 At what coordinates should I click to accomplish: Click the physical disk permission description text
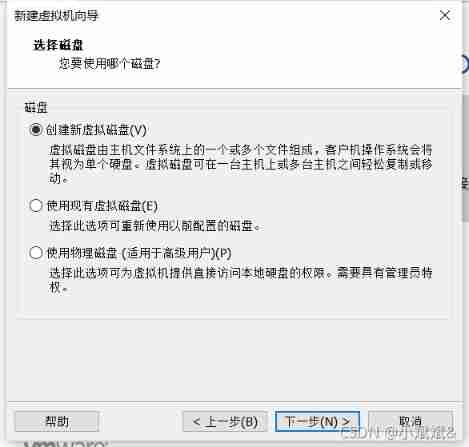coord(241,280)
